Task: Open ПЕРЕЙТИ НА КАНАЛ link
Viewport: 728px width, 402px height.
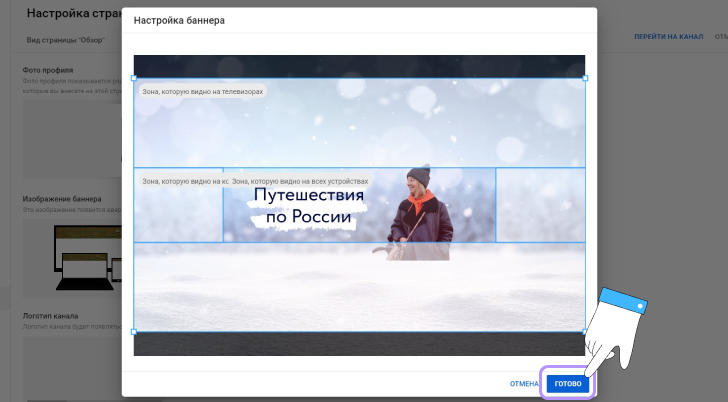Action: point(668,37)
